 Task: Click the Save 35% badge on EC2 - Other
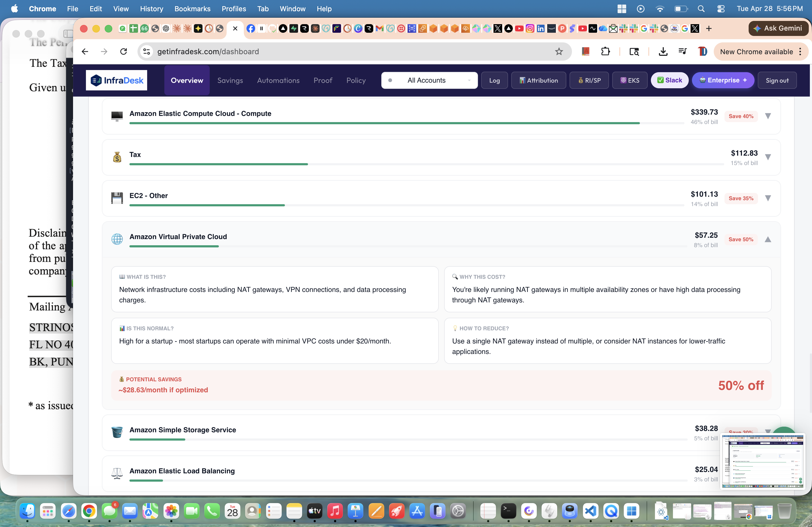741,198
